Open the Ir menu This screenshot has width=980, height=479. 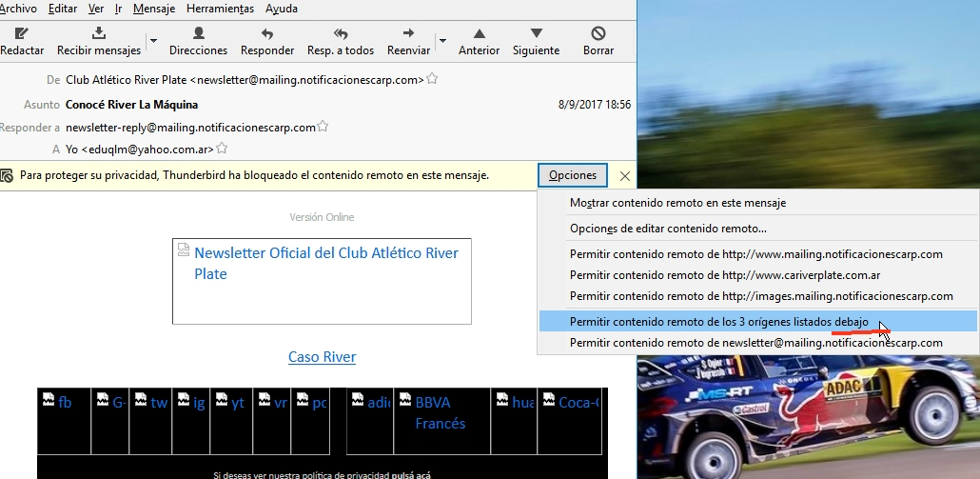tap(118, 9)
